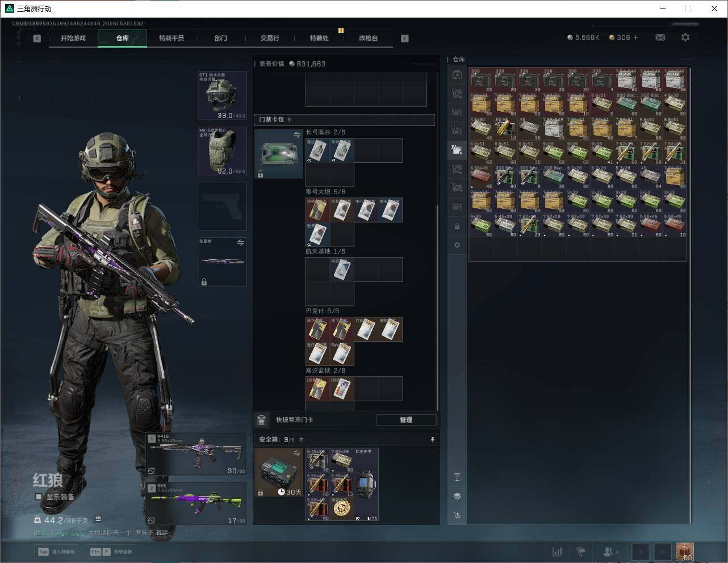
Task: Select the GT1 tactical helmet slot
Action: point(222,95)
